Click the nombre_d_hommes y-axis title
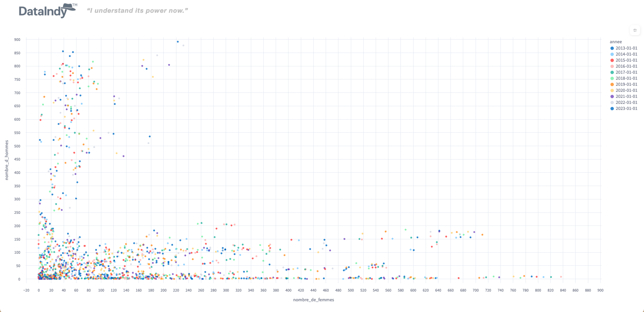This screenshot has height=312, width=644. [7, 160]
